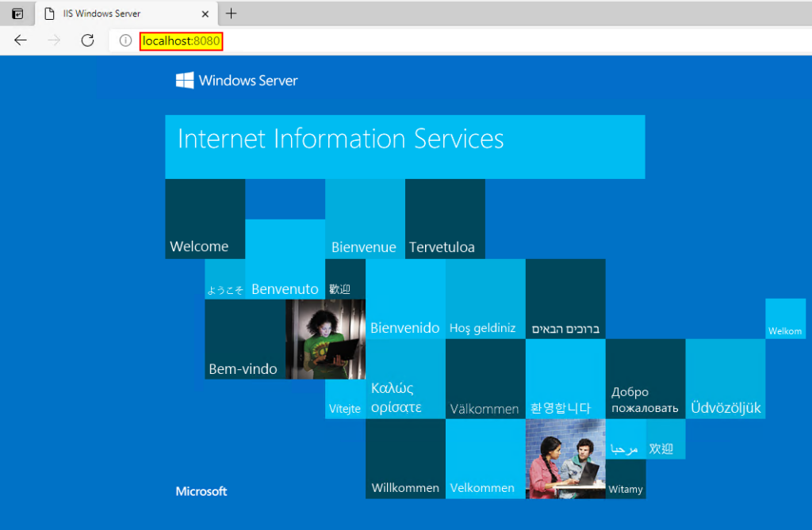Click the Microsoft text at bottom
Image resolution: width=812 pixels, height=530 pixels.
pos(201,491)
